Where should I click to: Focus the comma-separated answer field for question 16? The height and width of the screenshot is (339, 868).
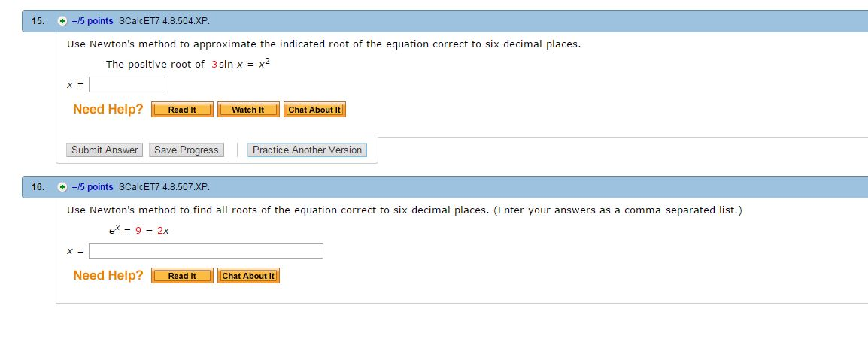[206, 250]
